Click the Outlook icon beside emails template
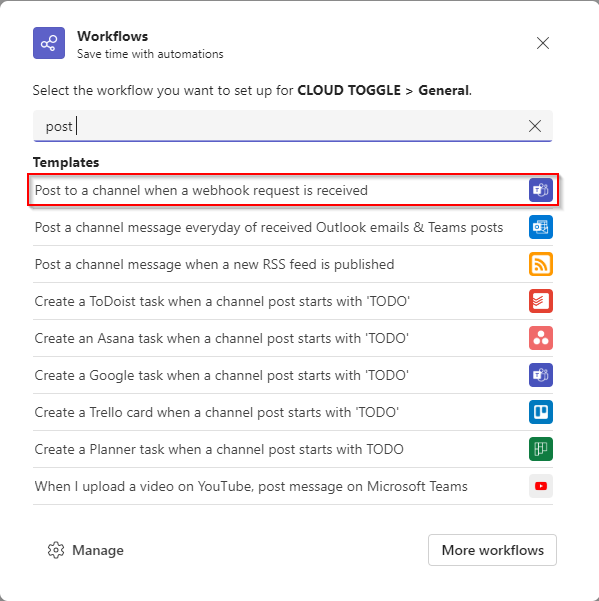The width and height of the screenshot is (599, 601). 541,227
